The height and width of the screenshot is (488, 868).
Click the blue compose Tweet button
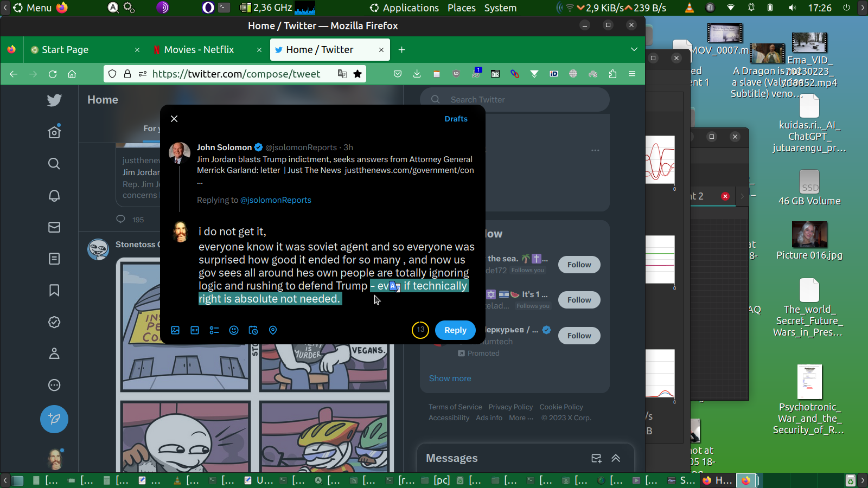coord(54,419)
